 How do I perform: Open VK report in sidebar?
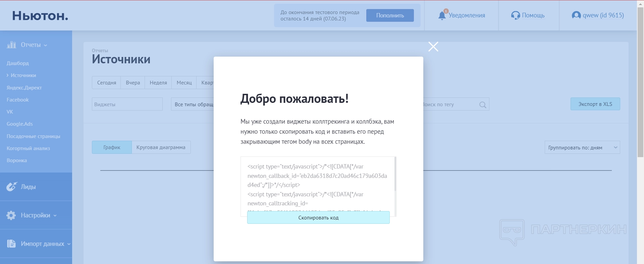coord(10,112)
